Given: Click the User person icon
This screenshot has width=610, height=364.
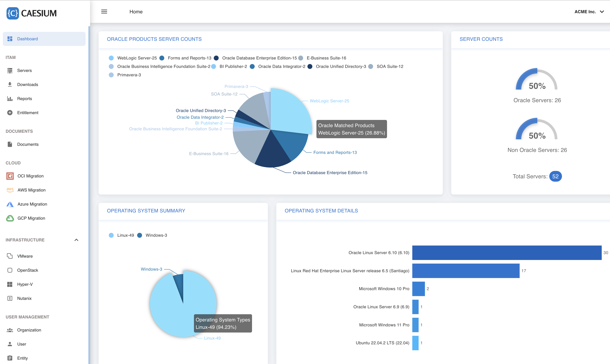Looking at the screenshot, I should (10, 344).
